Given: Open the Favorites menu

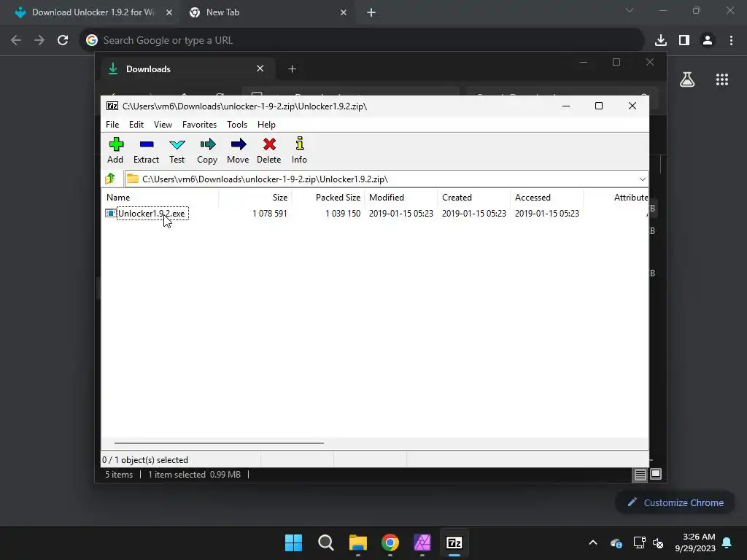Looking at the screenshot, I should coord(199,124).
